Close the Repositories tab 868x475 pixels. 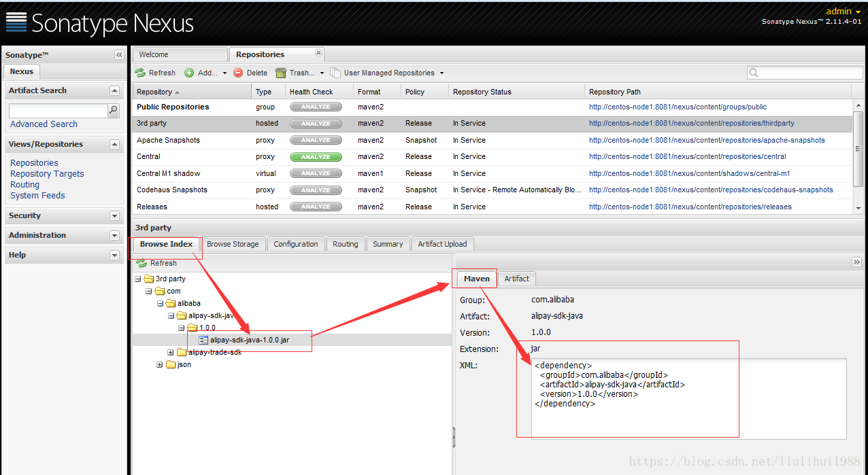318,52
